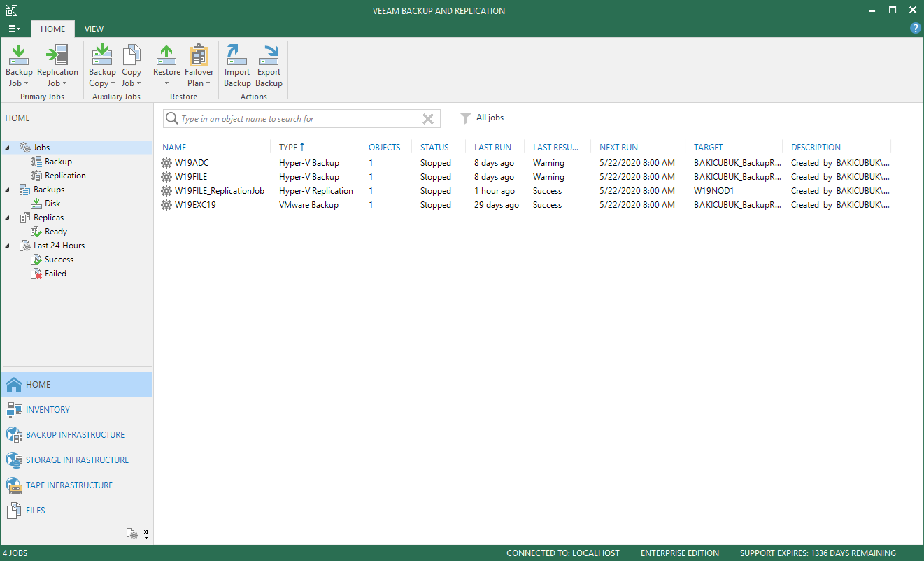Select Success under Last 24 Hours
The width and height of the screenshot is (924, 561).
[59, 260]
